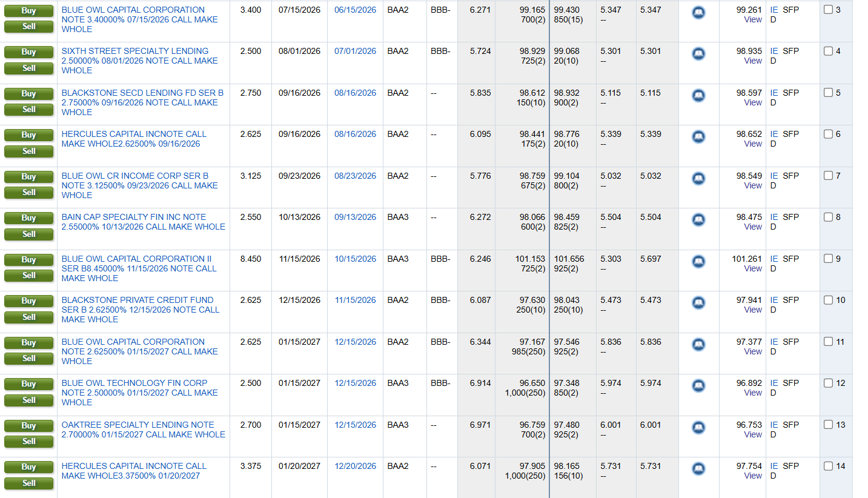Viewport: 868px width, 498px height.
Task: Click View link under price 99.261
Action: (753, 19)
